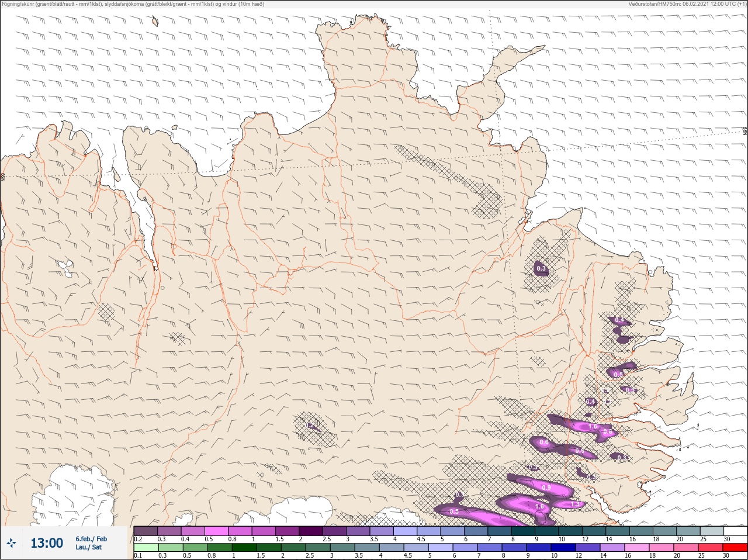This screenshot has width=748, height=560.
Task: Click the 1.3 precipitation value on the map
Action: click(575, 504)
